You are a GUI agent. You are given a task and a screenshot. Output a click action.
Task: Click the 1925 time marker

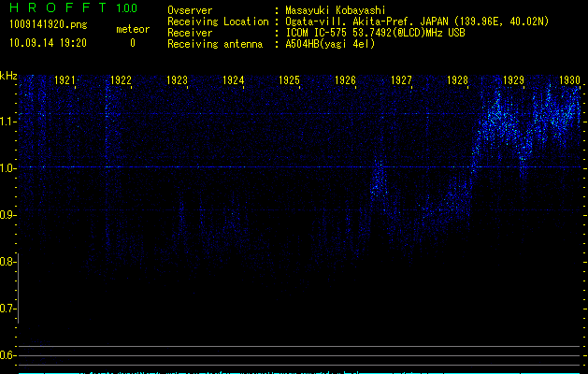pos(289,80)
